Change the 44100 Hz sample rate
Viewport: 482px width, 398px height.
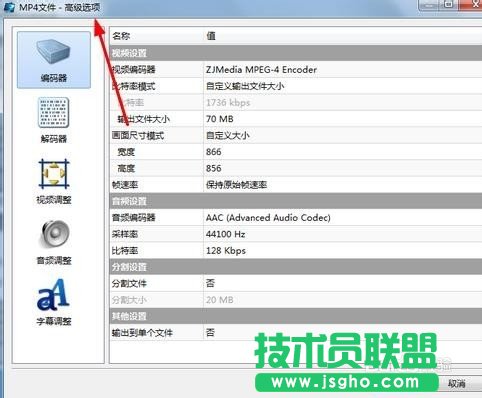225,234
